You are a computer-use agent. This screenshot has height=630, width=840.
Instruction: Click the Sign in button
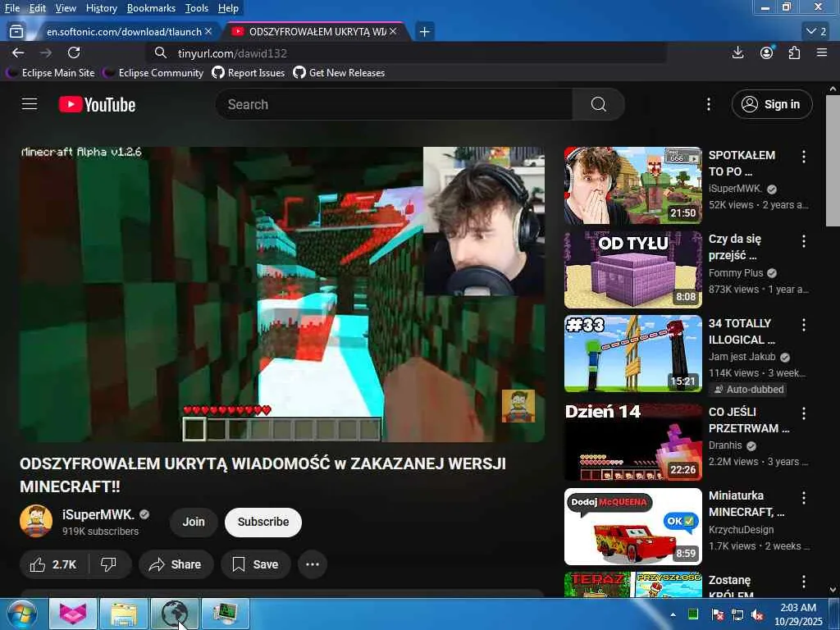click(772, 104)
